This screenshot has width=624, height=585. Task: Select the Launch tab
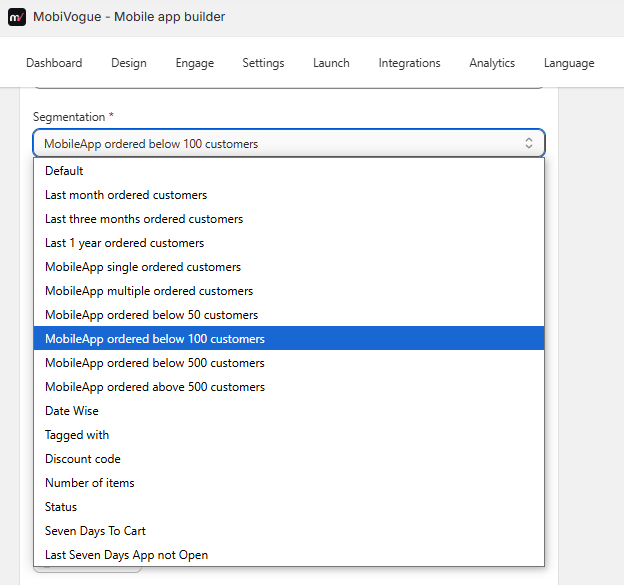coord(331,63)
